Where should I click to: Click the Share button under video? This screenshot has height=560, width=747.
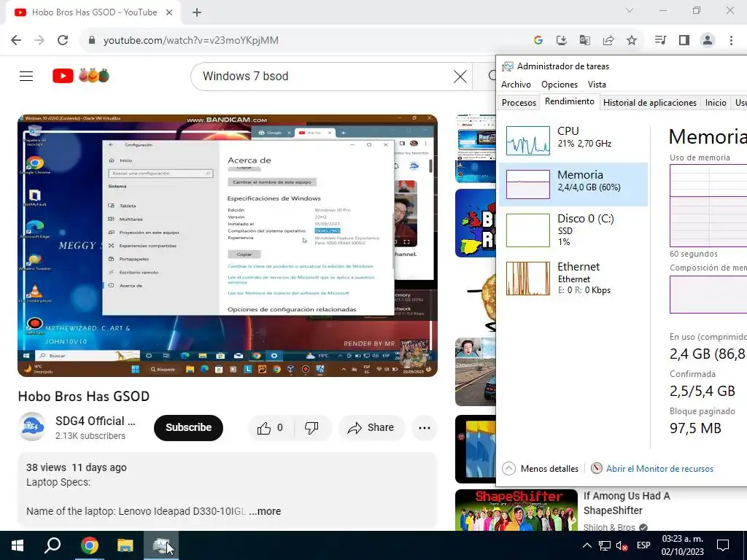pos(371,427)
